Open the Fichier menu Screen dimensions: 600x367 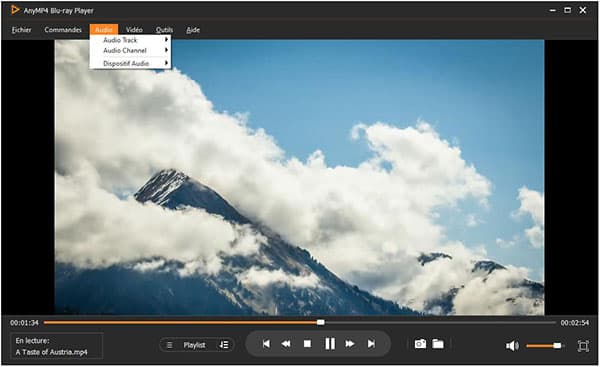pos(21,30)
